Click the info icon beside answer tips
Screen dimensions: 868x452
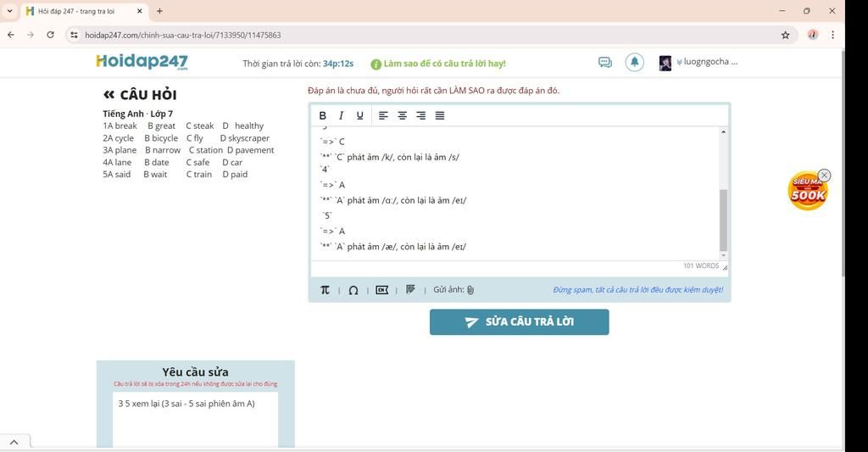tap(376, 64)
